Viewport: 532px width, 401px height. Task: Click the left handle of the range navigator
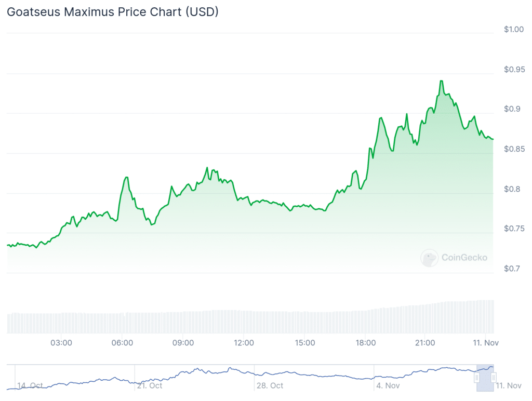tap(476, 378)
